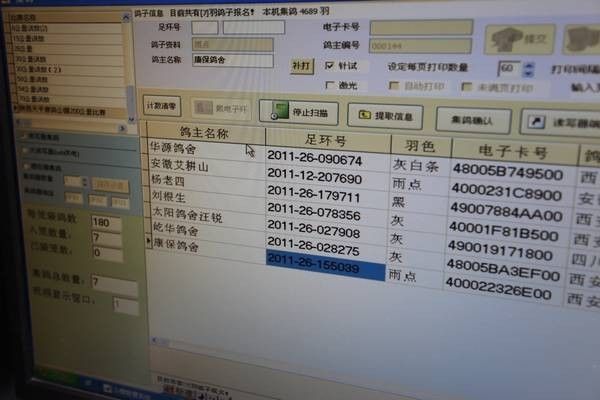Click the 计数清零 button

tap(162, 106)
